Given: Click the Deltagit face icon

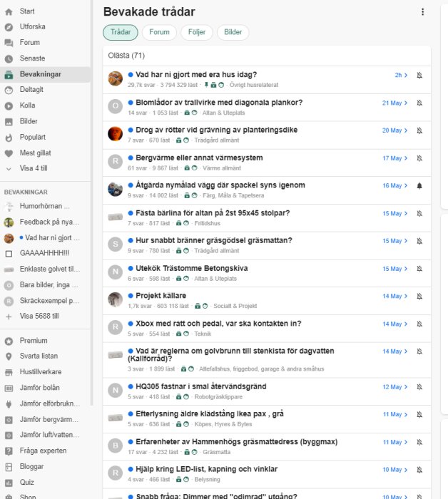Looking at the screenshot, I should (x=9, y=91).
